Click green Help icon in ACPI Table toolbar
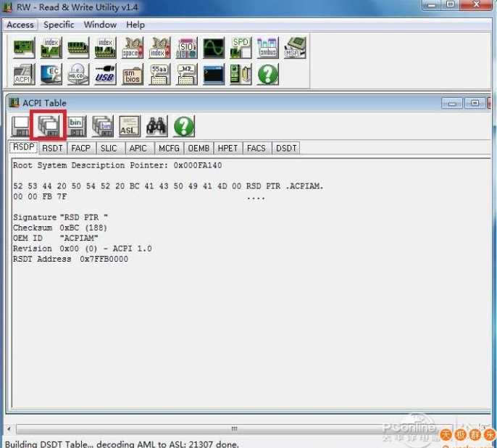Viewport: 497px width, 448px height. point(184,126)
